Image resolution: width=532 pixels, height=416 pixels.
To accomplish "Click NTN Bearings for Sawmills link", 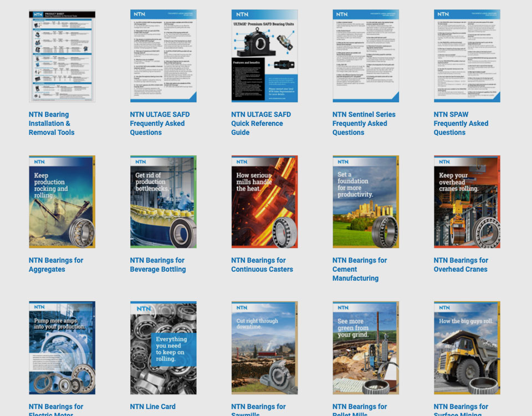I will tap(259, 409).
